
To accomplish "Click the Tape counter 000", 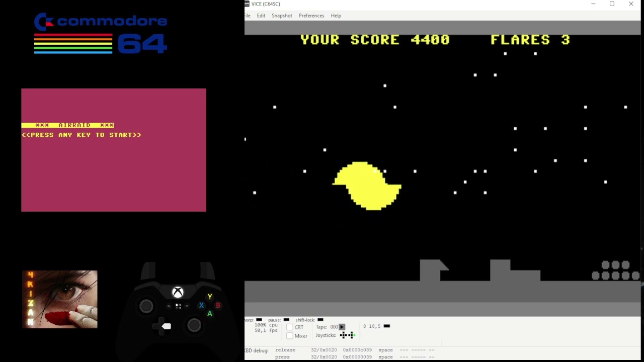I will tap(334, 327).
